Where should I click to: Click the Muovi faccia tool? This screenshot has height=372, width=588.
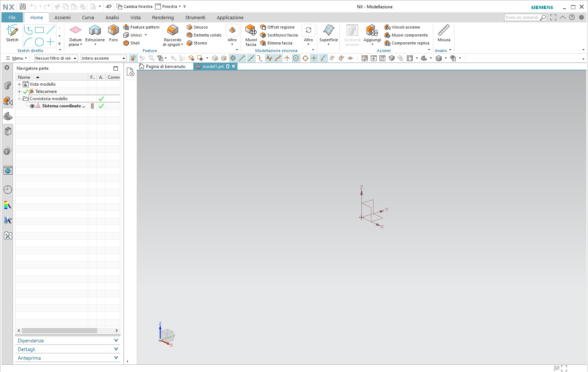coord(251,35)
